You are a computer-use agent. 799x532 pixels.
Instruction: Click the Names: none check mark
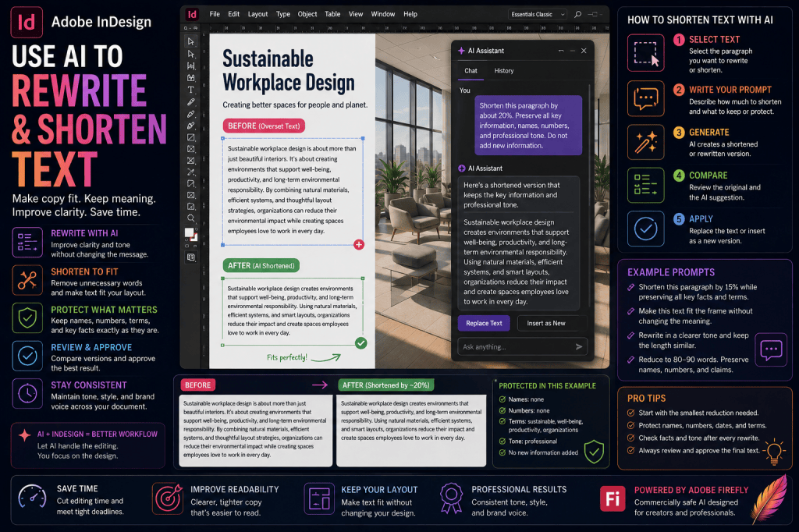point(502,399)
